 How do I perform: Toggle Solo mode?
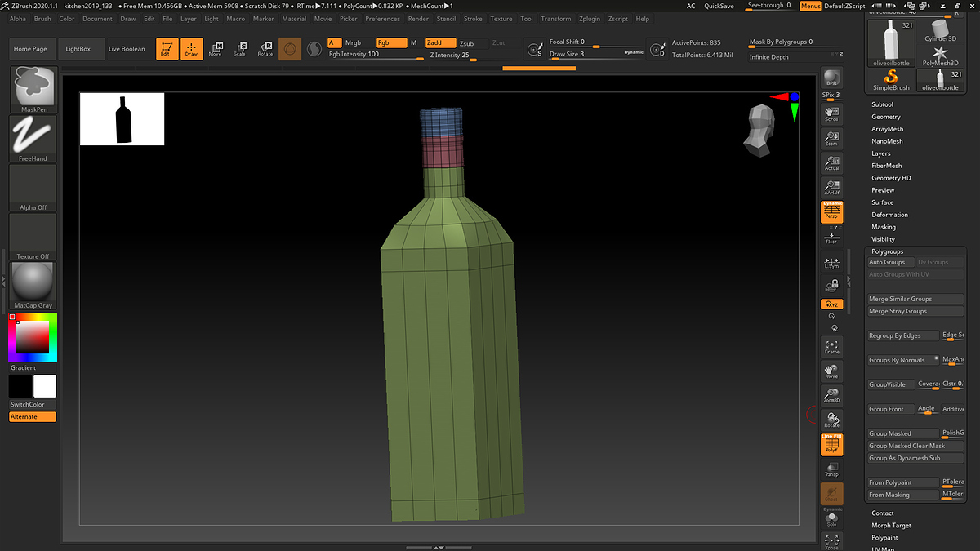(x=831, y=519)
